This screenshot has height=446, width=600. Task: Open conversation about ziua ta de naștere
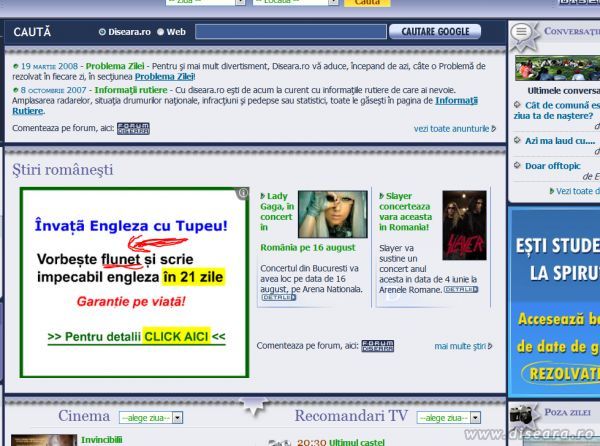[558, 110]
